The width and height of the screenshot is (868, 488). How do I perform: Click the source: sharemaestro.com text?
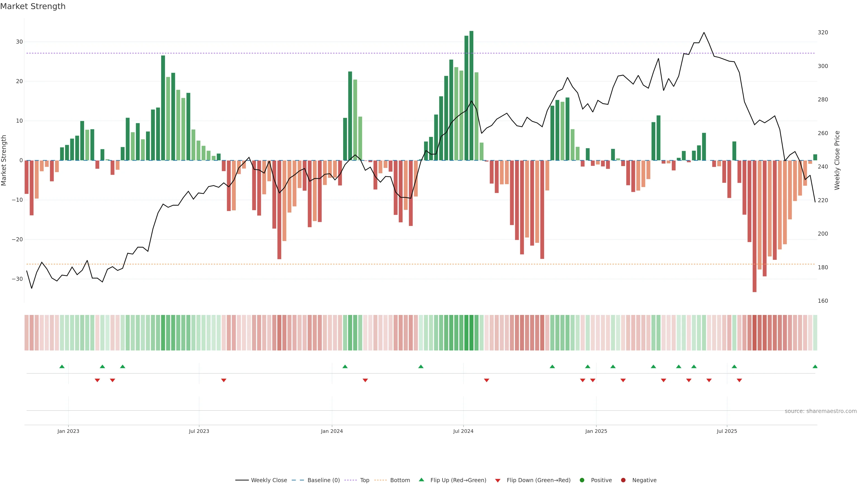coord(821,411)
